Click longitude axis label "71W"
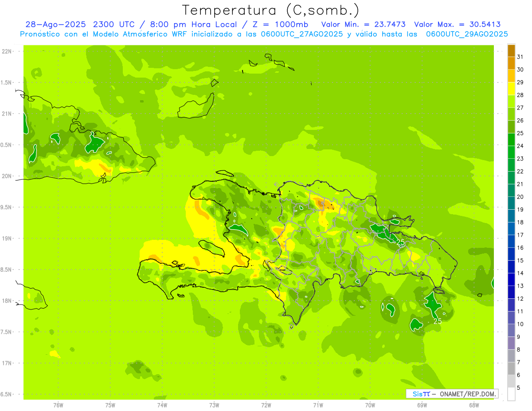This screenshot has width=532, height=411. [x=318, y=405]
